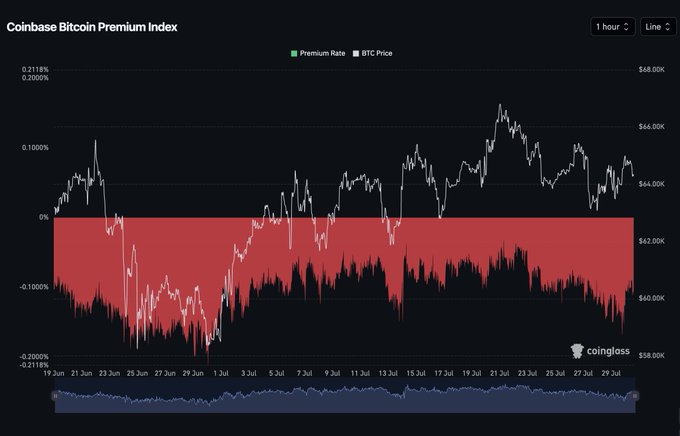680x436 pixels.
Task: Click the 21 Jul date label
Action: pos(500,374)
